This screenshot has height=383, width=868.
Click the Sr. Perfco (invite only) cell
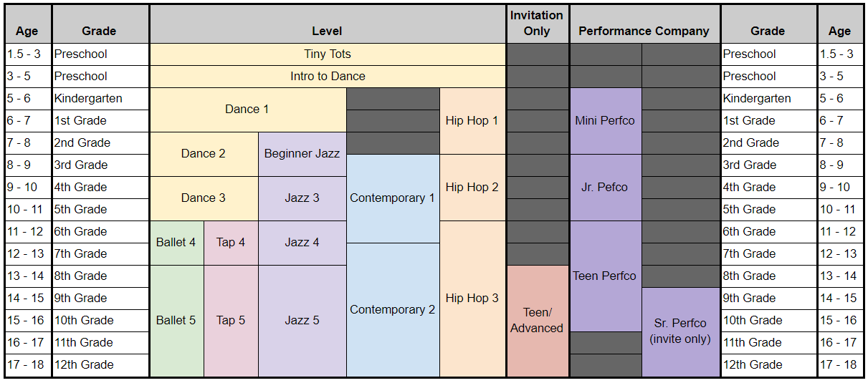click(x=681, y=332)
